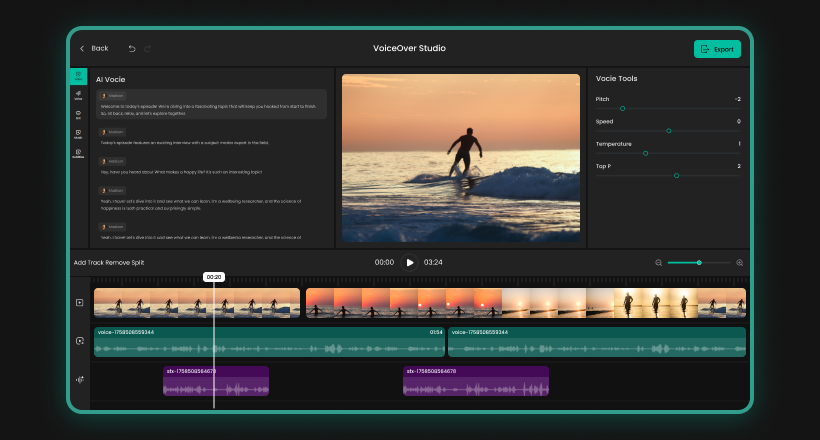This screenshot has height=440, width=820.
Task: Select the second voice audio clip
Action: click(x=597, y=342)
